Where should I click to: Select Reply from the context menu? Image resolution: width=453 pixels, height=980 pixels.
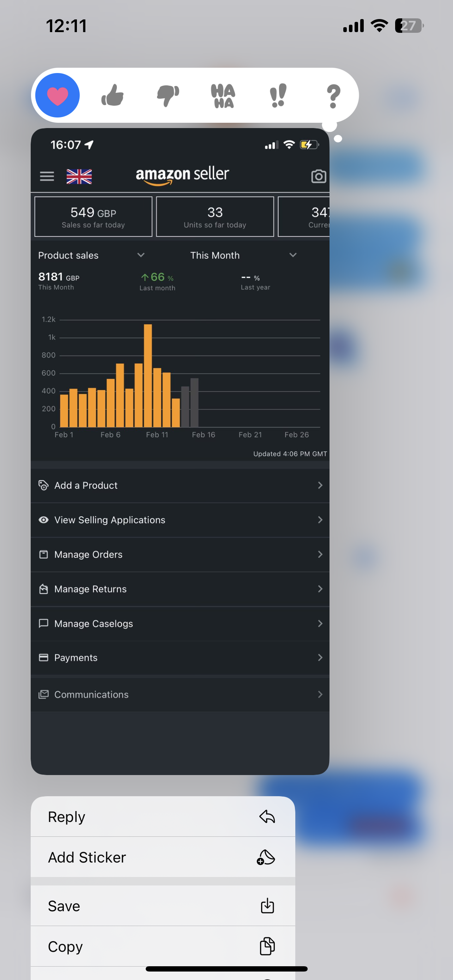pyautogui.click(x=163, y=816)
